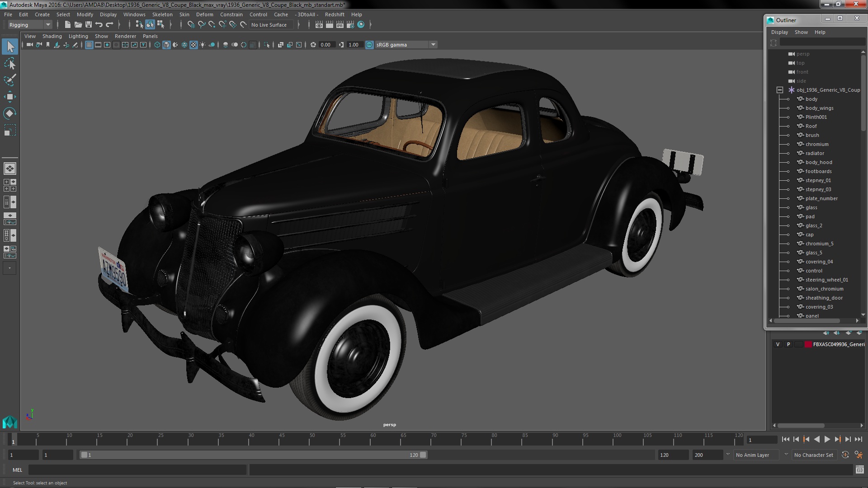This screenshot has width=868, height=488.
Task: Open Outliner Display menu
Action: tap(779, 32)
